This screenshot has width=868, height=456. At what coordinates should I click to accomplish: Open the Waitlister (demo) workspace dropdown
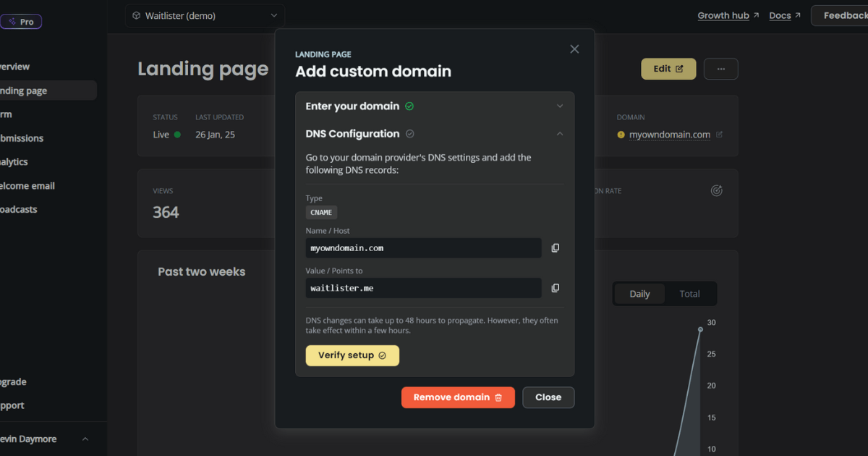[x=205, y=14]
